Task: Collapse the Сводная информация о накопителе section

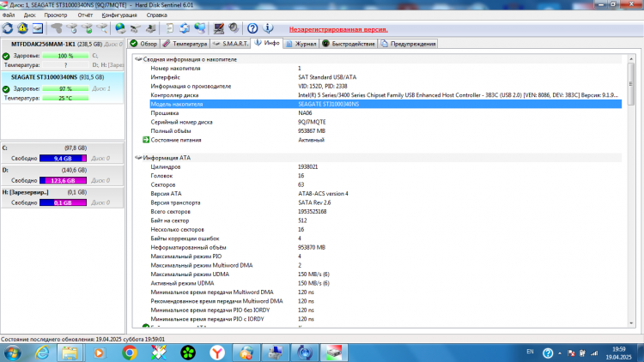Action: [x=138, y=59]
